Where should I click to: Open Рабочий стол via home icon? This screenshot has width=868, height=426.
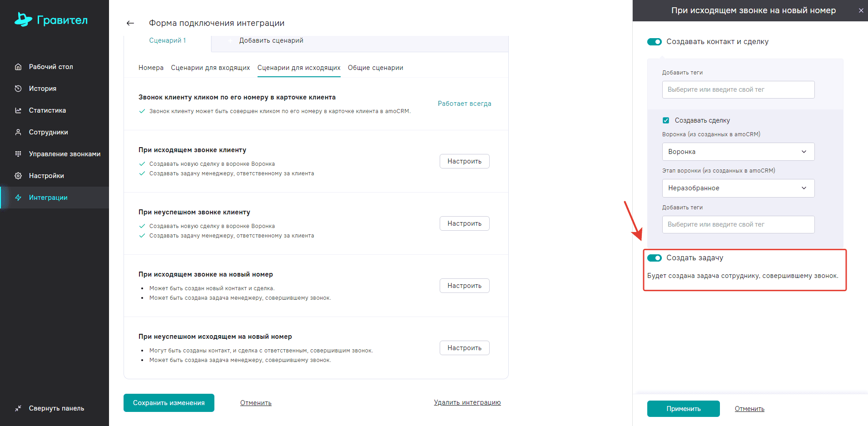pos(18,67)
